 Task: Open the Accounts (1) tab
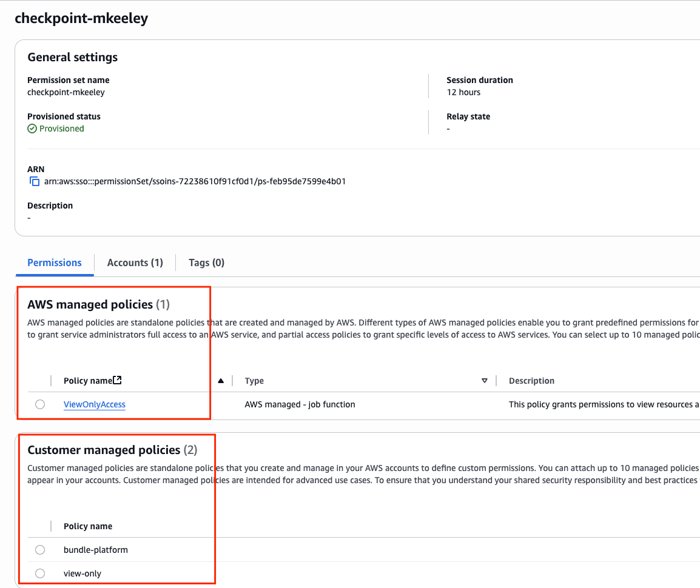[x=135, y=262]
